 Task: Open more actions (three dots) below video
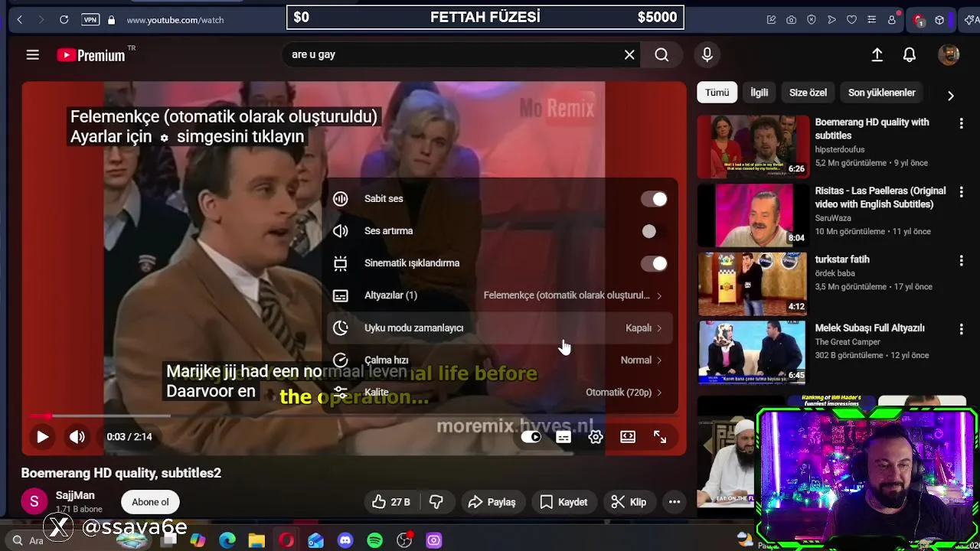675,502
